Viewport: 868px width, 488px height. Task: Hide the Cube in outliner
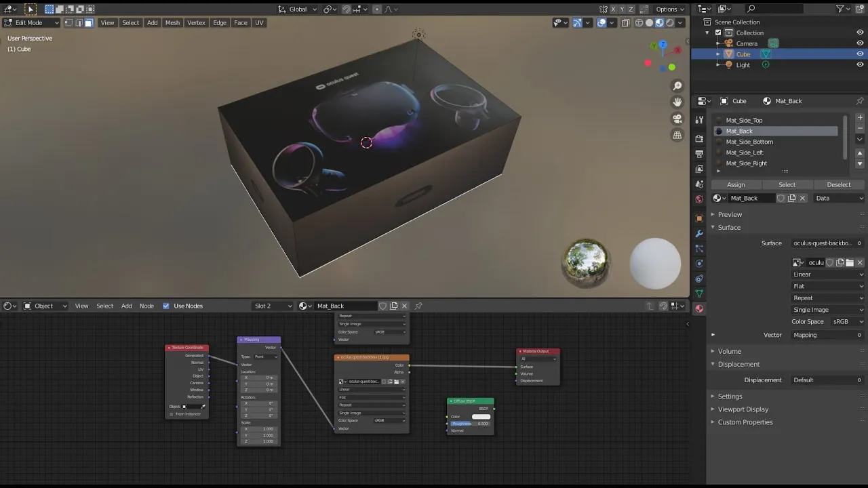click(x=860, y=54)
